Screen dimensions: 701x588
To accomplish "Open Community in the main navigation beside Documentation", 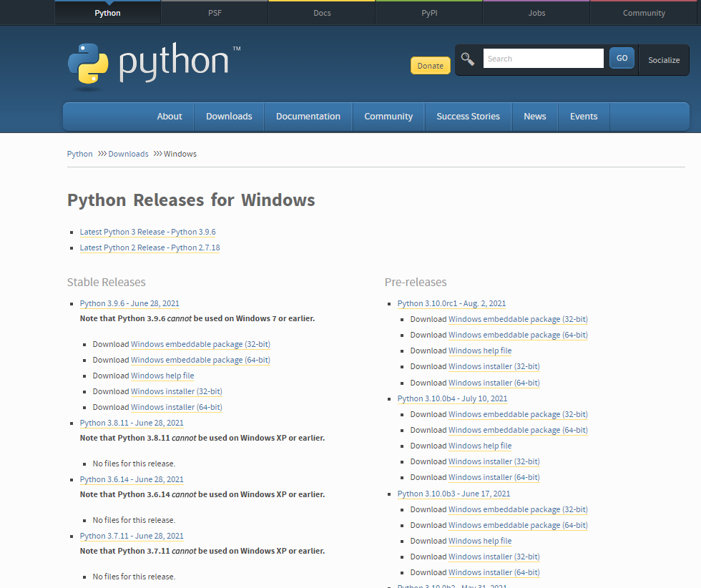I will [x=388, y=117].
